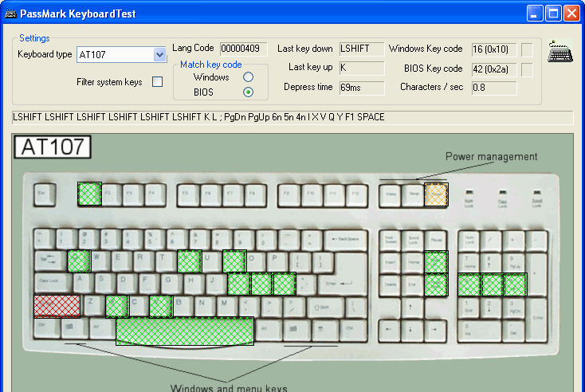
Task: Select the BIOS match key code radio
Action: (248, 92)
